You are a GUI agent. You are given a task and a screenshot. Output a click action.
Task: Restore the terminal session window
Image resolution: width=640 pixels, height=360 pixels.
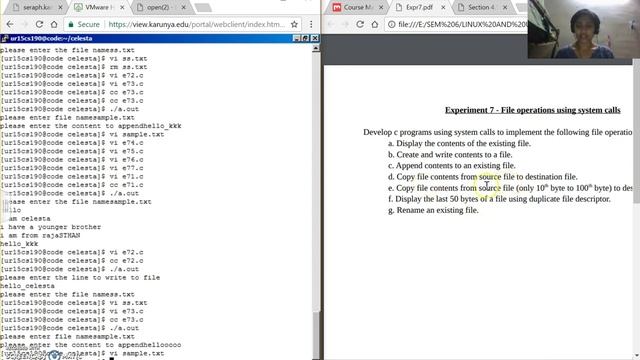305,38
